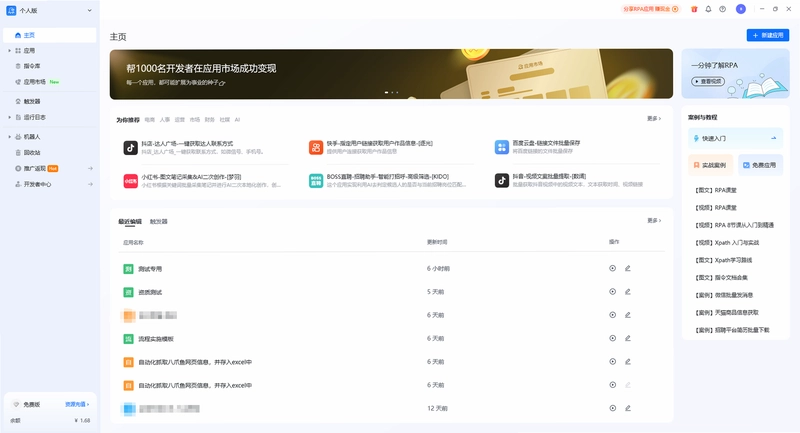This screenshot has width=800, height=433.
Task: Open the help question mark icon
Action: [x=722, y=9]
